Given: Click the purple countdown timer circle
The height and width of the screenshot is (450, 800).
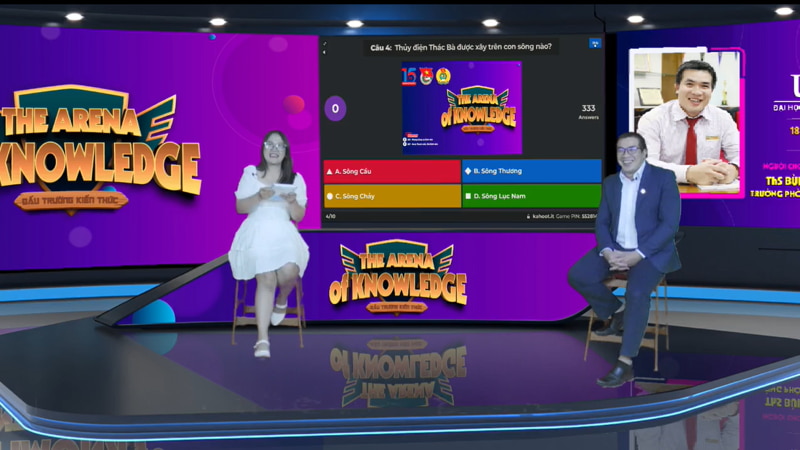Looking at the screenshot, I should 335,108.
